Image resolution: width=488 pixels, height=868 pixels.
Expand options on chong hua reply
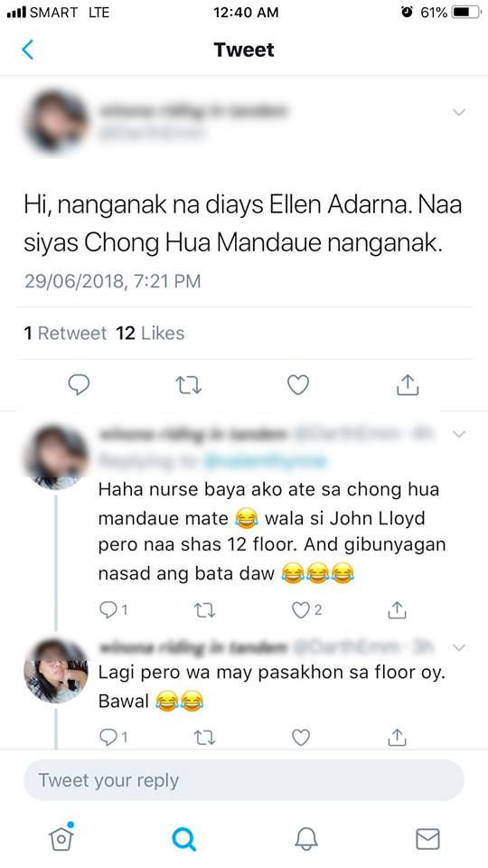click(x=459, y=434)
